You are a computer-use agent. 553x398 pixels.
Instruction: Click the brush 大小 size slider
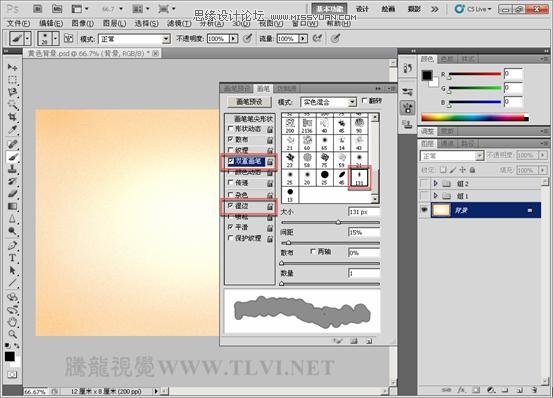tap(330, 222)
